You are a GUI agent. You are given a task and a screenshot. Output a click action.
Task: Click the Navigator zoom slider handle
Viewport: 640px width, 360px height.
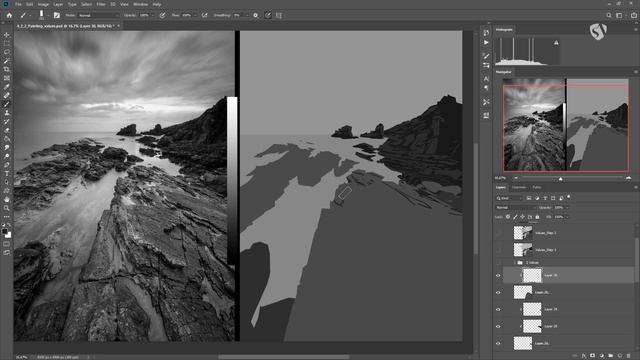pyautogui.click(x=560, y=179)
